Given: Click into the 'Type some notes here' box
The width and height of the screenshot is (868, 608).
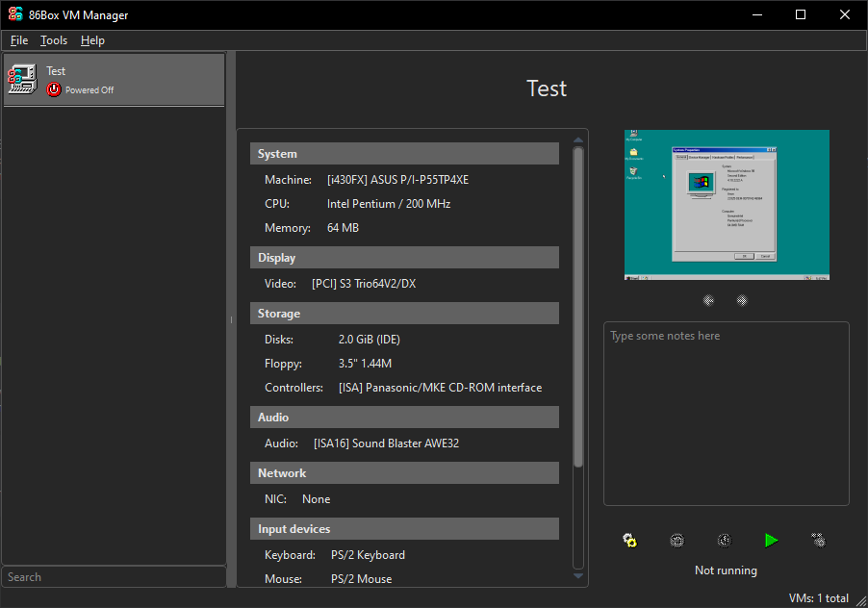Looking at the screenshot, I should 727,414.
